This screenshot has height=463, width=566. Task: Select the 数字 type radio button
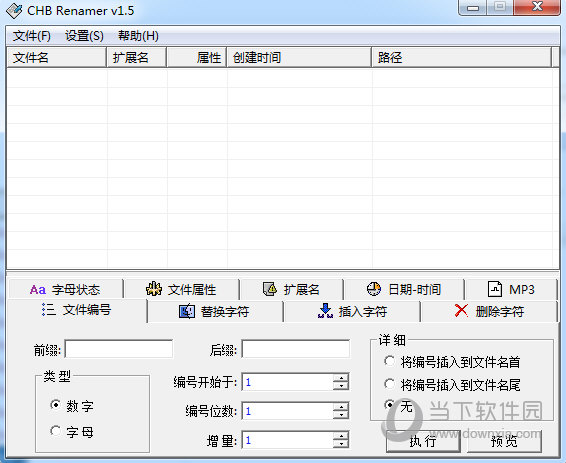pos(55,405)
